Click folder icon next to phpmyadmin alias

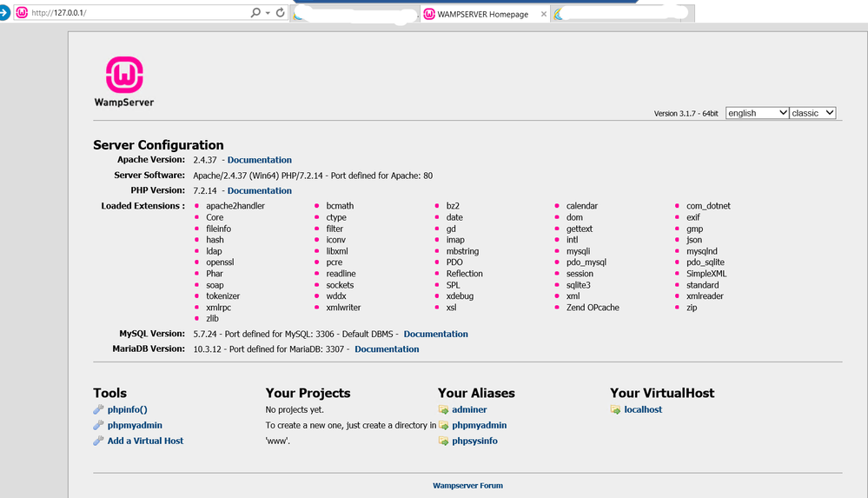443,425
